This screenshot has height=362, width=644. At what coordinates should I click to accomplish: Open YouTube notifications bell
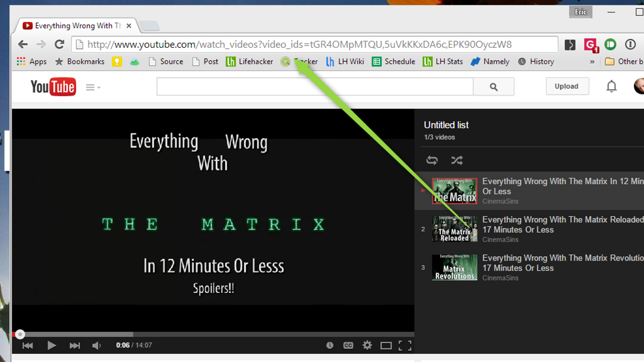(x=611, y=86)
